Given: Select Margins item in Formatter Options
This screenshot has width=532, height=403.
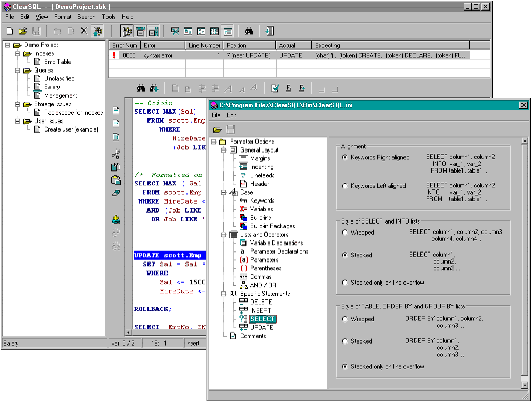Looking at the screenshot, I should pyautogui.click(x=260, y=158).
